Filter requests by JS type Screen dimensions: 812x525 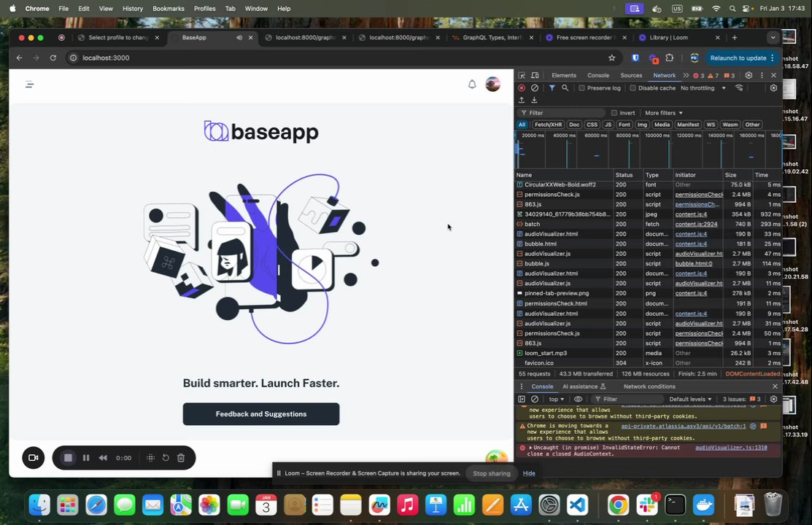point(608,125)
